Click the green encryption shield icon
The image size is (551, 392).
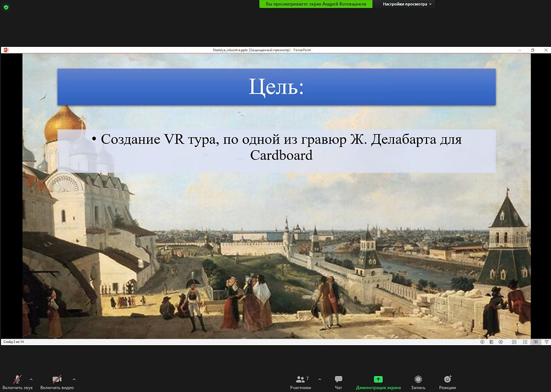click(6, 7)
